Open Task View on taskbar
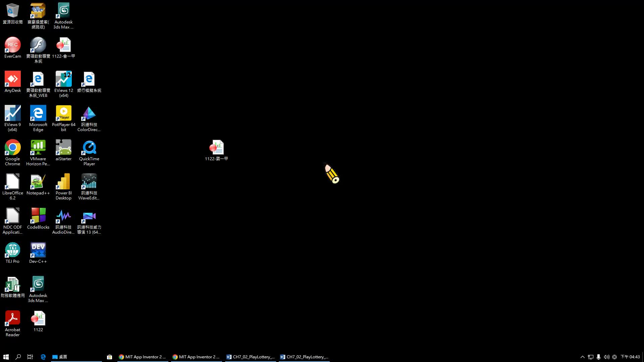Screen dimensions: 644x362 pos(30,357)
